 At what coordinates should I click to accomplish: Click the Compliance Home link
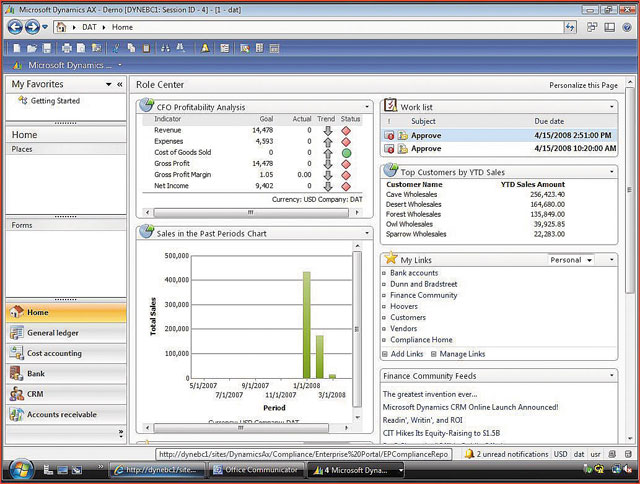tap(421, 340)
